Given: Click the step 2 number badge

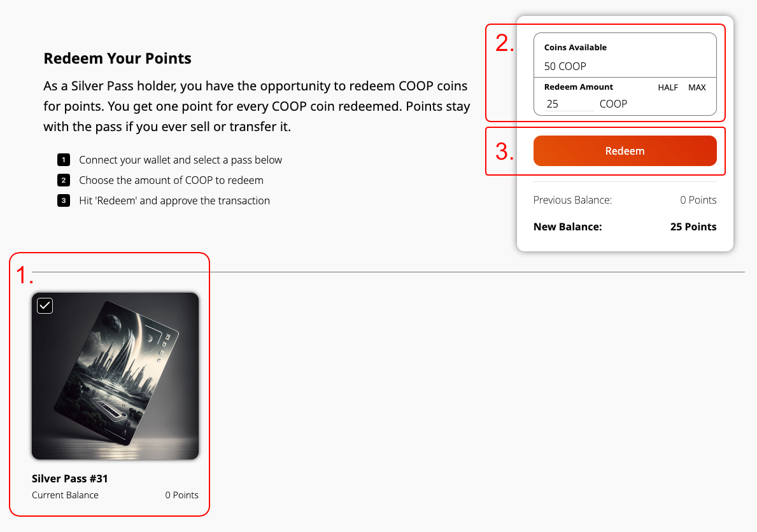Looking at the screenshot, I should coord(64,180).
